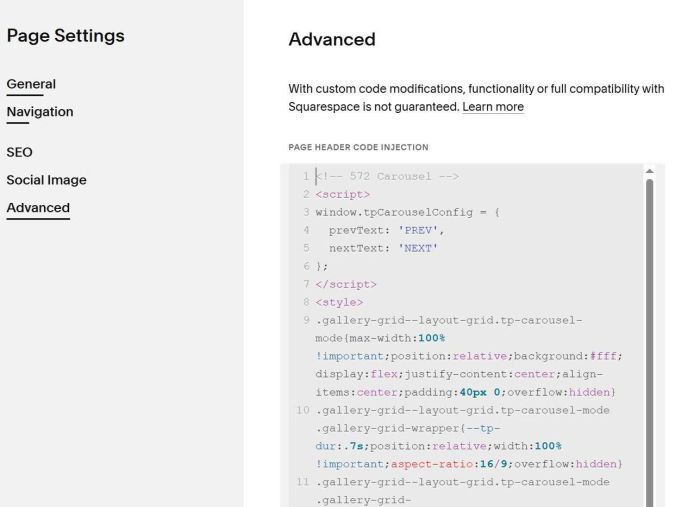Click the closing script tag on line 7

coord(345,285)
